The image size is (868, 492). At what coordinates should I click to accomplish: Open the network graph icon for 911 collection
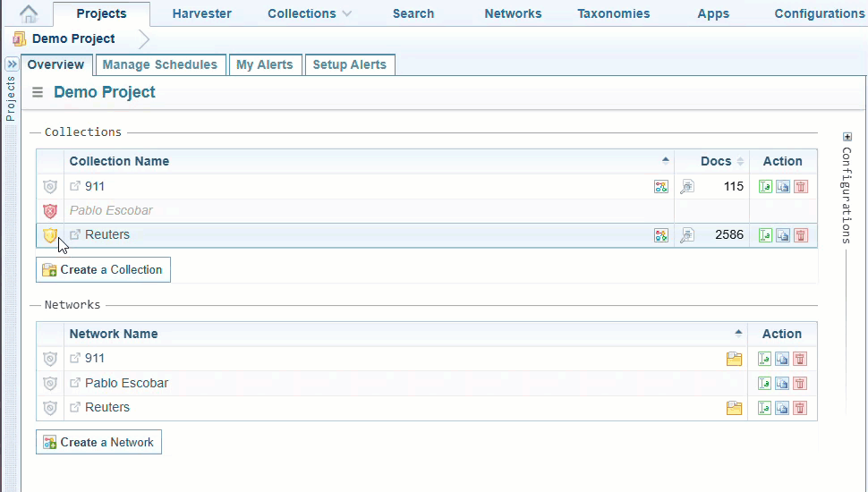click(660, 187)
